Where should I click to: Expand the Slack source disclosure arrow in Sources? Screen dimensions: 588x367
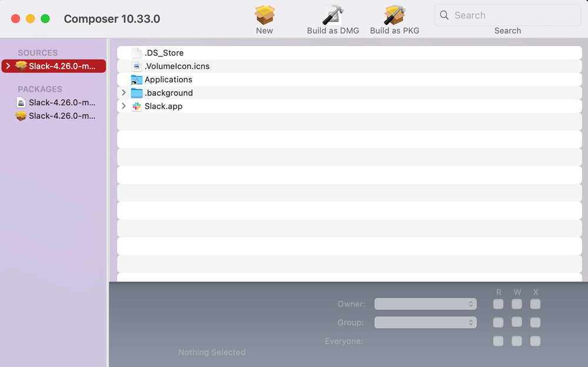(8, 66)
